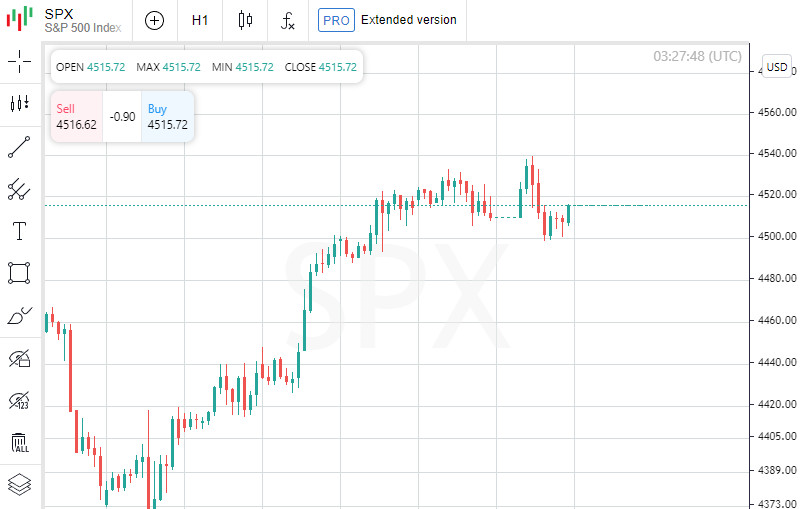The height and width of the screenshot is (509, 809).
Task: Open candlestick chart style menu in top bar
Action: pyautogui.click(x=245, y=20)
